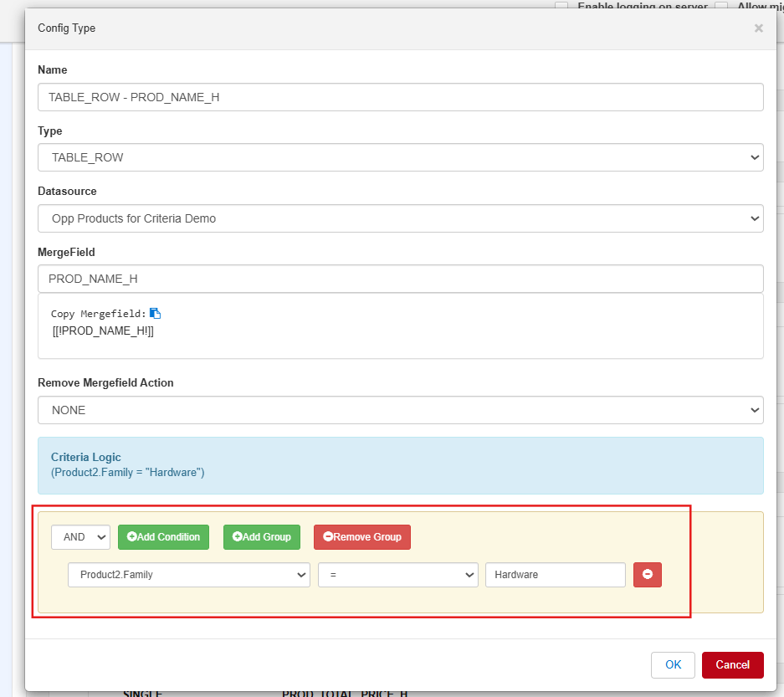Copy the mergefield to clipboard icon
The height and width of the screenshot is (697, 784).
155,314
